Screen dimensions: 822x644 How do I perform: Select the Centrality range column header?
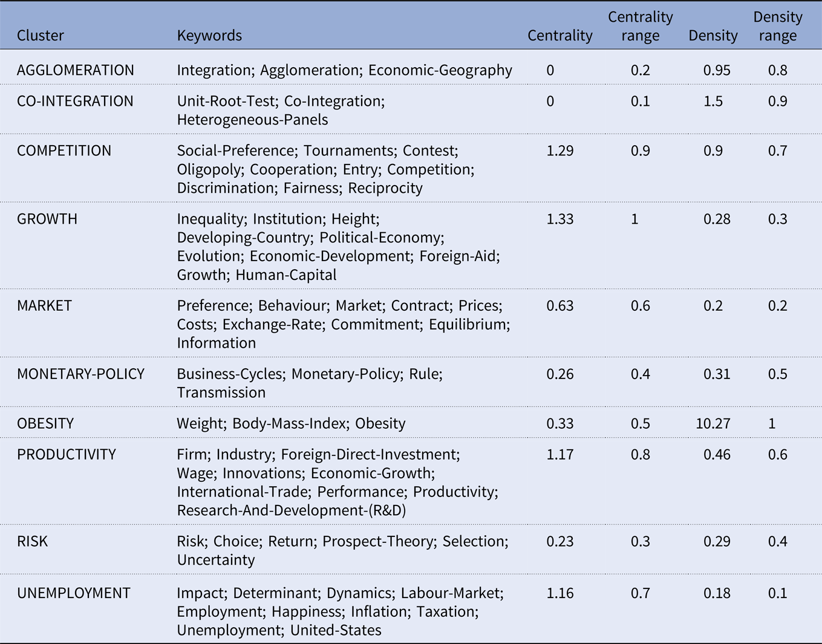[640, 26]
